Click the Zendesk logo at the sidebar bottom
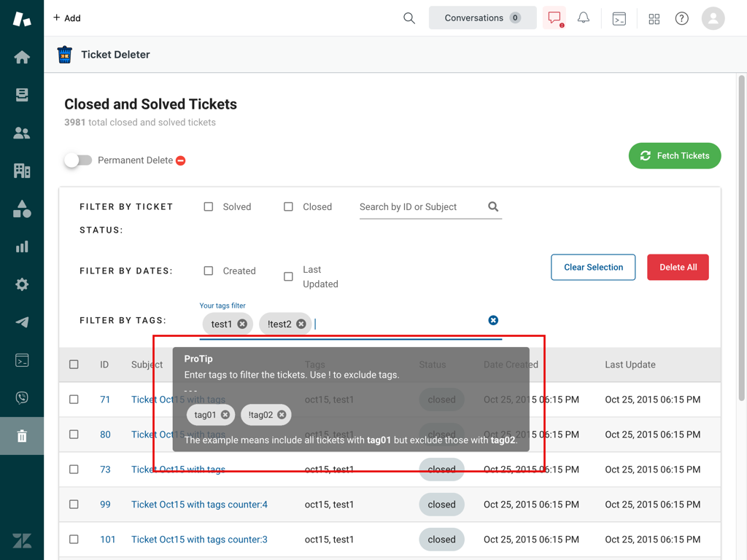 pos(22,541)
